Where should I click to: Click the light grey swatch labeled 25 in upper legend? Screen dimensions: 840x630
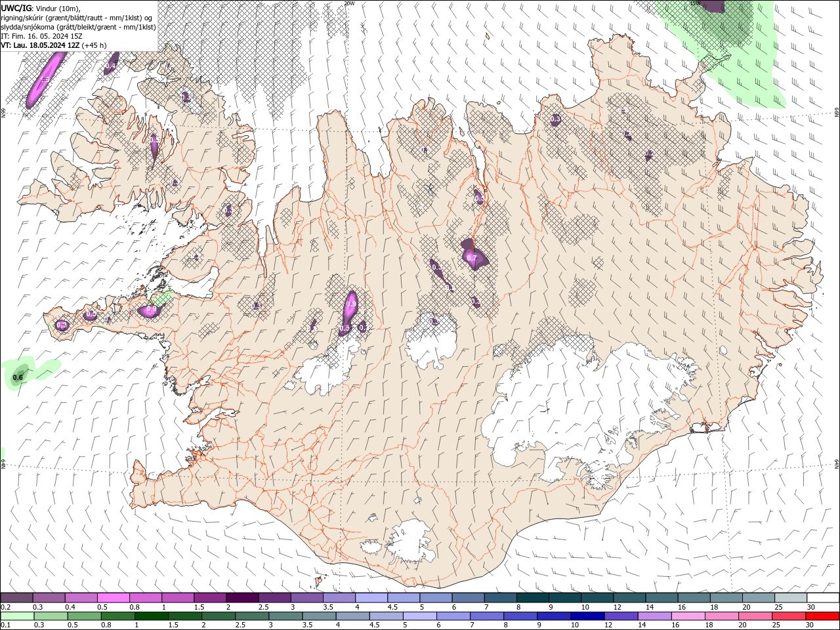[791, 598]
